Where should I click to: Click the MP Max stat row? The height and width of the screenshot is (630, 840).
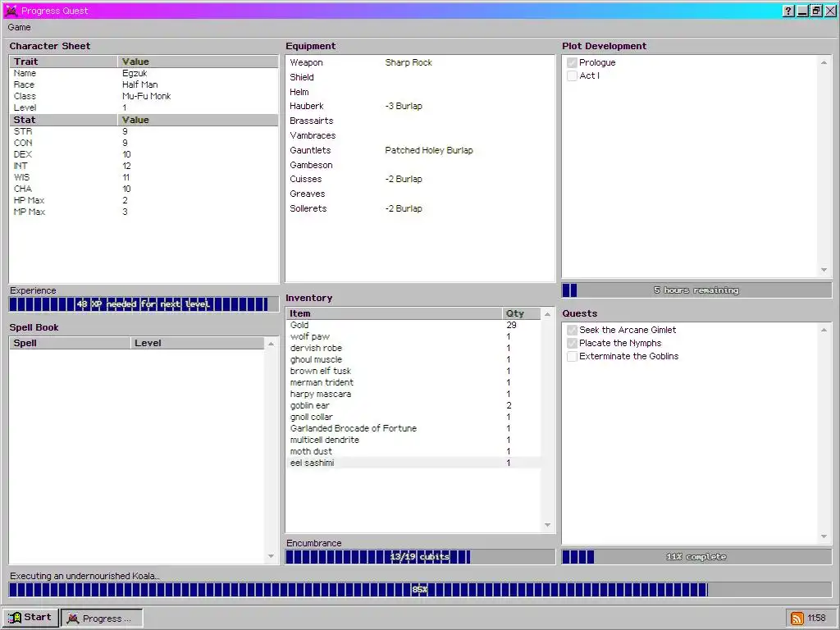click(x=144, y=212)
